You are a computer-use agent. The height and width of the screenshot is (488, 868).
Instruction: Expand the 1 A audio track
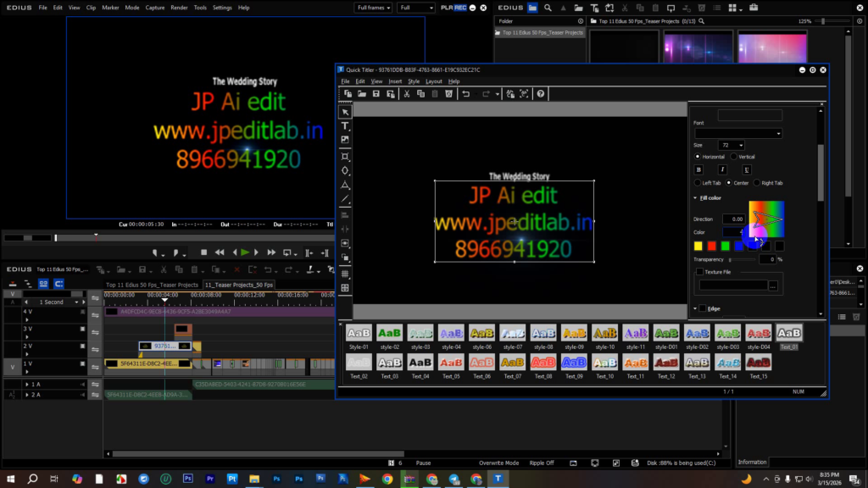(27, 384)
